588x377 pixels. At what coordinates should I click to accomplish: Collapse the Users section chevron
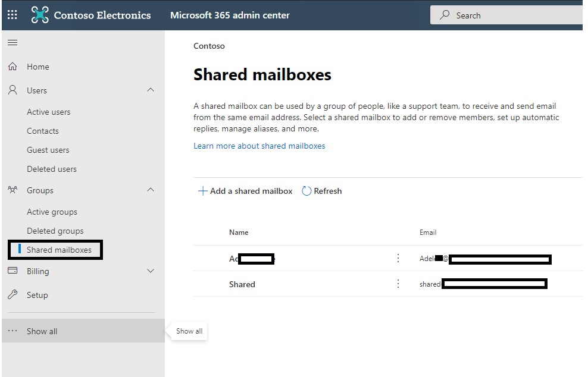pos(151,90)
